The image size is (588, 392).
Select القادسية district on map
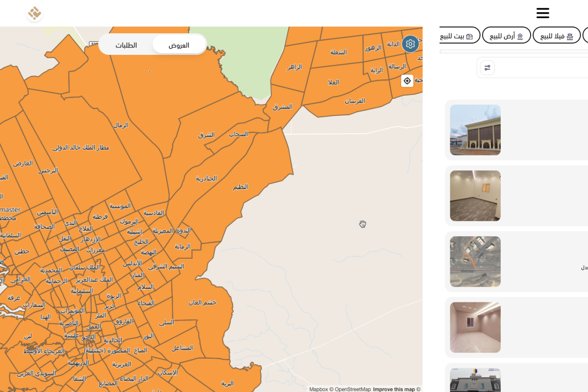tap(154, 213)
